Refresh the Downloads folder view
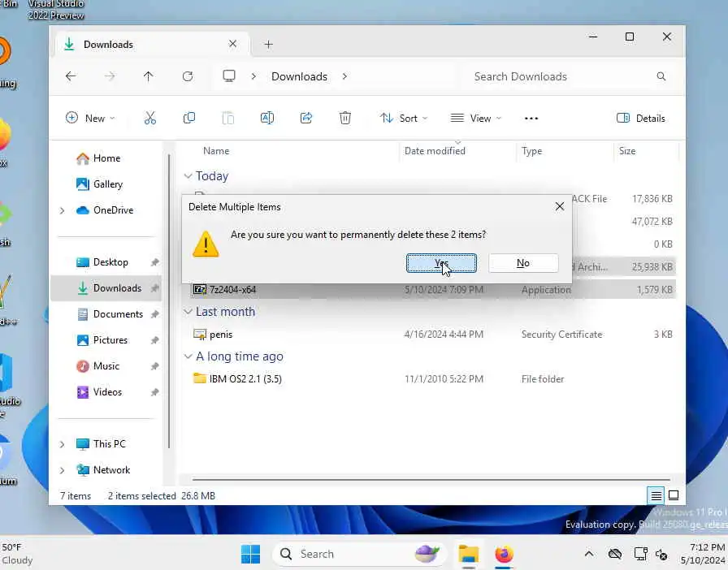This screenshot has width=728, height=570. (x=188, y=76)
